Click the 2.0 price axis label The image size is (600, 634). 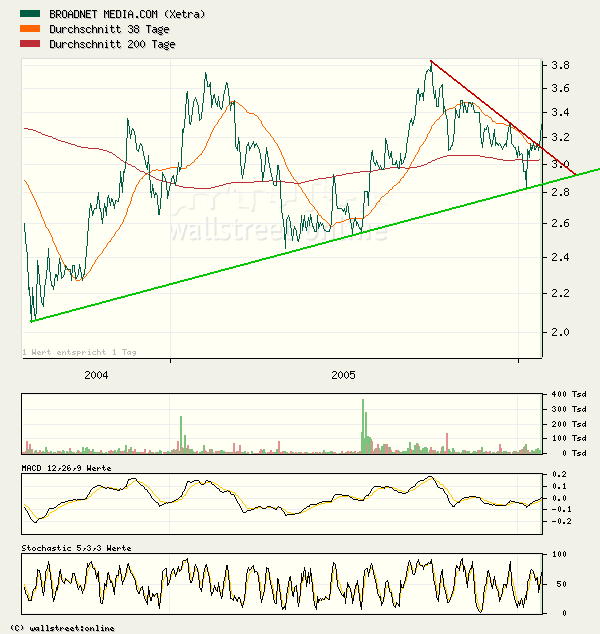[x=561, y=332]
